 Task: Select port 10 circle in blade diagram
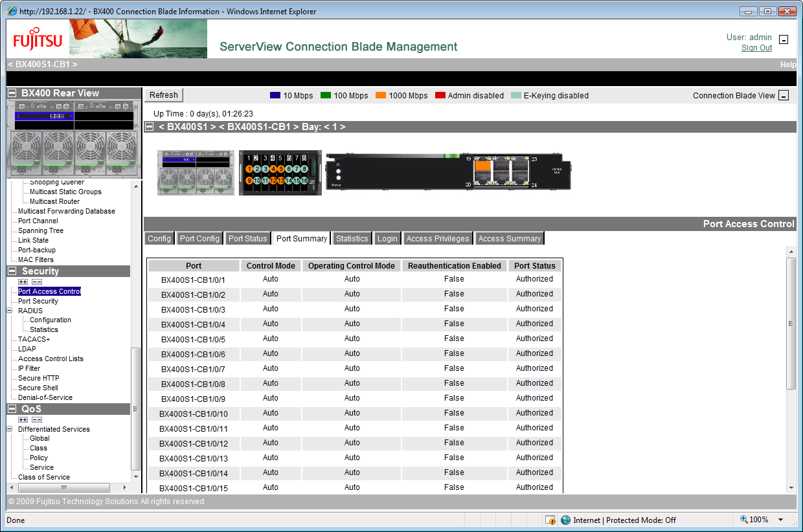257,181
